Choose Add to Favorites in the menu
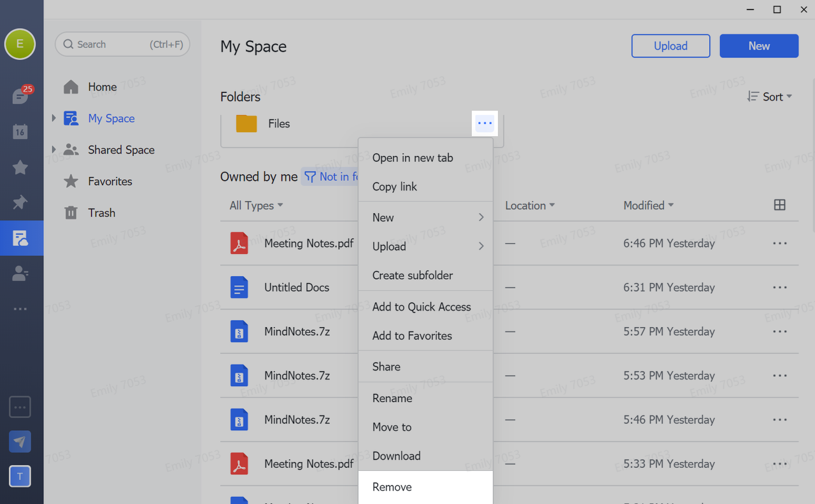This screenshot has height=504, width=815. [412, 335]
